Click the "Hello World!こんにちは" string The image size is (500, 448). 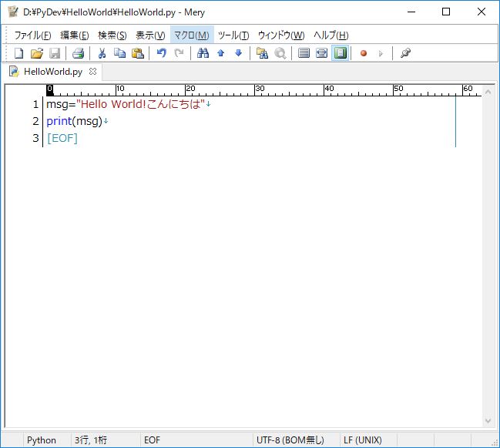pos(140,104)
